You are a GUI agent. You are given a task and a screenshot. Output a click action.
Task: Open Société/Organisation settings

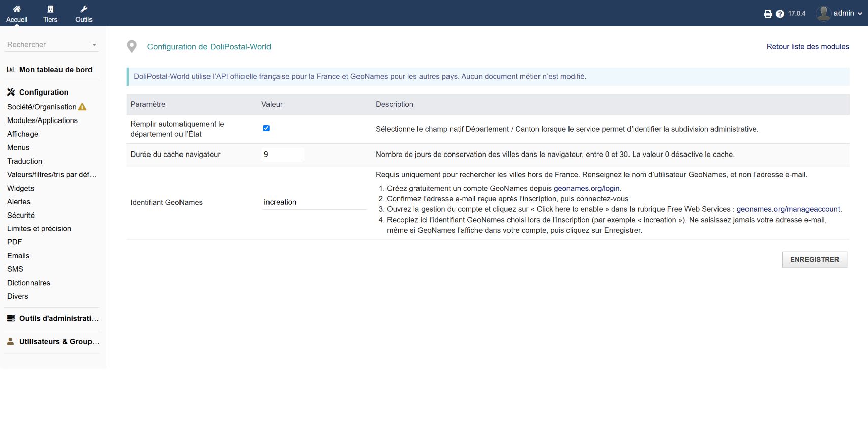(42, 107)
